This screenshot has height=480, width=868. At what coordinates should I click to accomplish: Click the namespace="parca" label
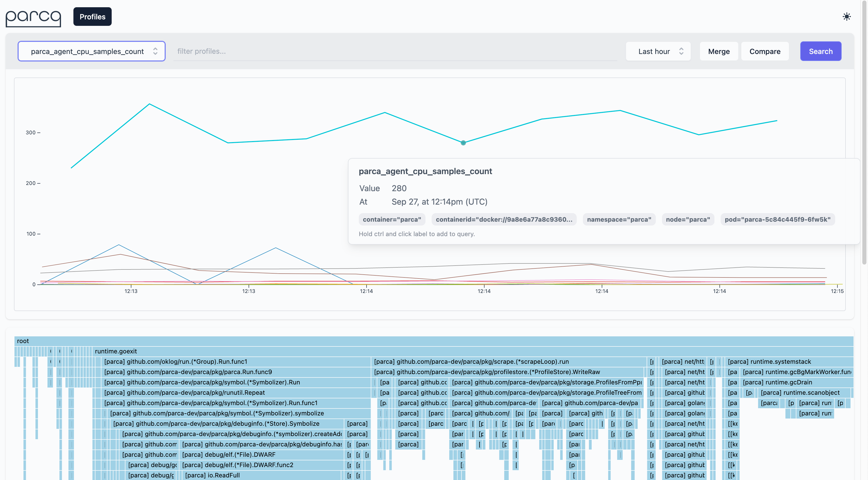(619, 219)
